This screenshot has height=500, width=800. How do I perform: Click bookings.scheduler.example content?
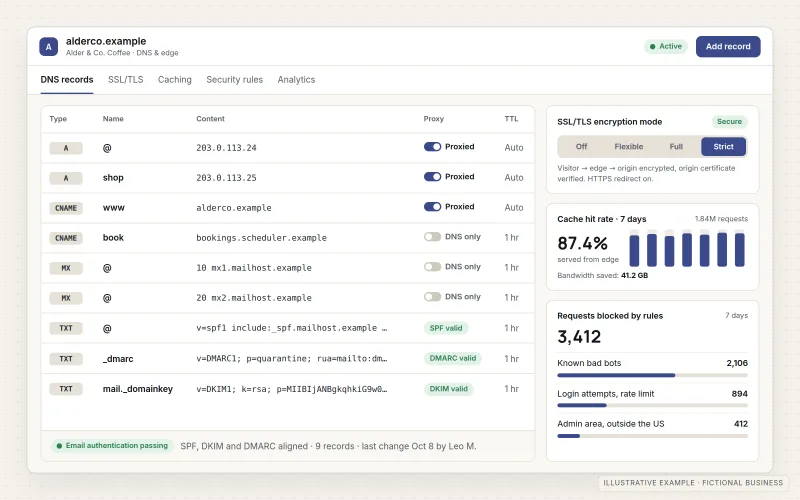(x=261, y=238)
